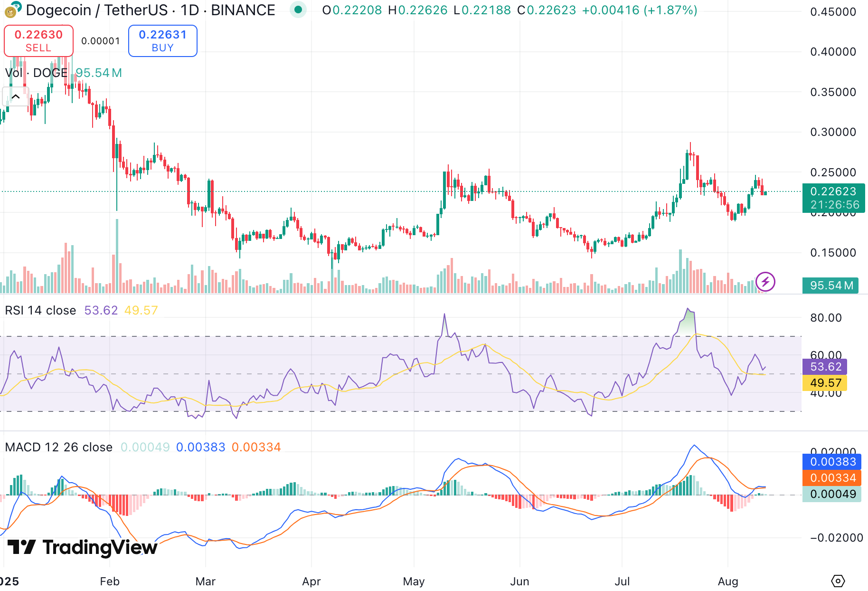Click the yellow 49.57 RSI axis tag
Screen dimensions: 868x591
825,383
